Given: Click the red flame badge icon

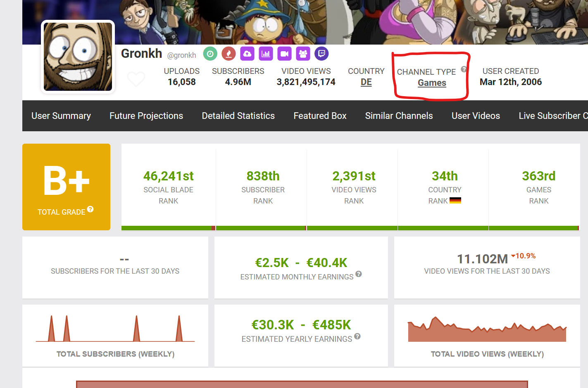Looking at the screenshot, I should [229, 54].
